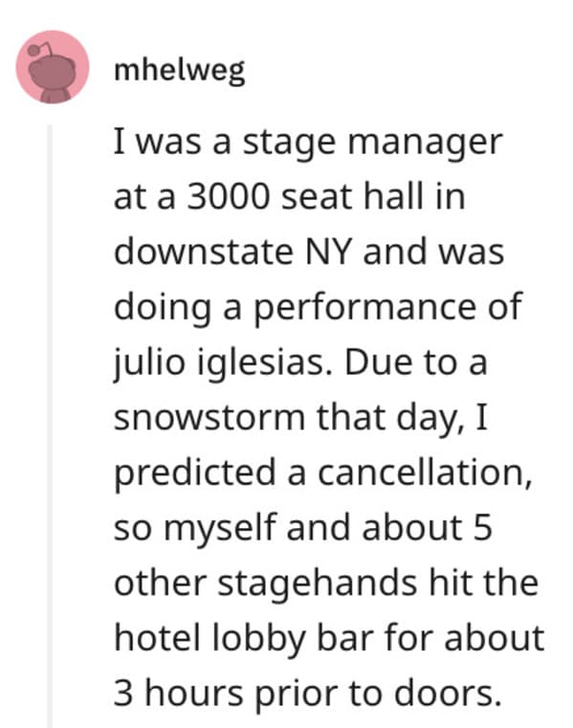573x728 pixels.
Task: Open mhelweg's pink Snoo avatar
Action: click(x=53, y=67)
